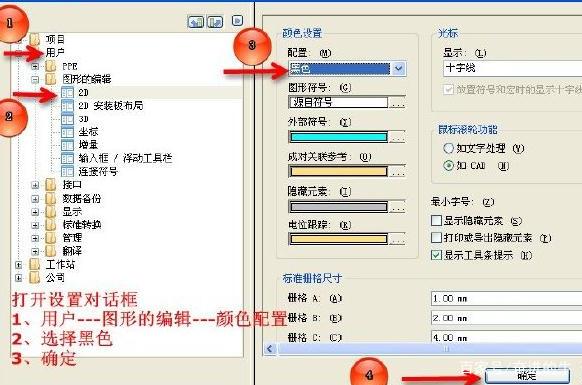This screenshot has width=582, height=385.
Task: Expand the 显示 tree node
Action: (x=35, y=212)
